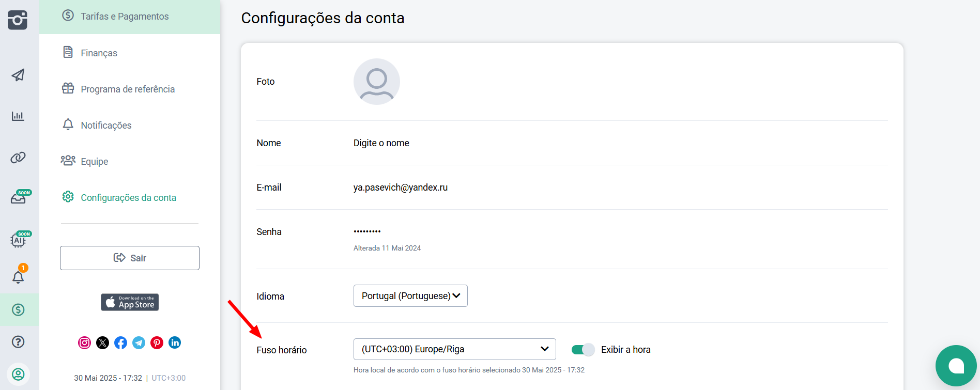Open Programa de referência section

pyautogui.click(x=128, y=89)
